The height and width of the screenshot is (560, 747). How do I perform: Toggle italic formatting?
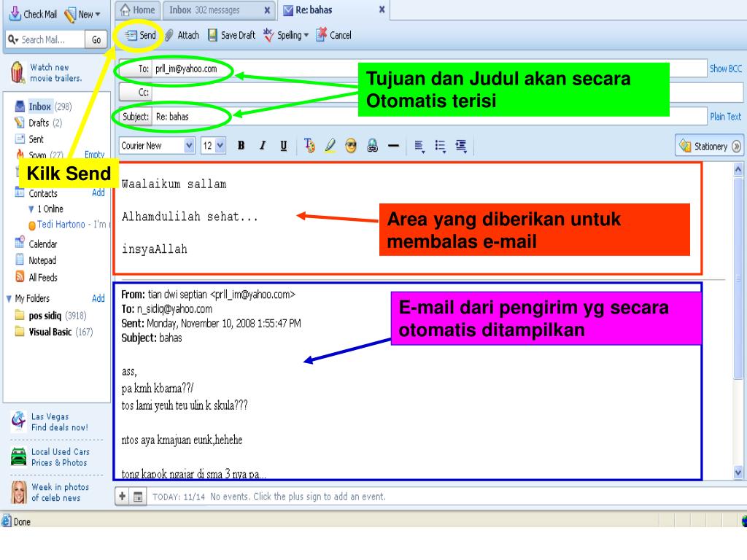(263, 146)
